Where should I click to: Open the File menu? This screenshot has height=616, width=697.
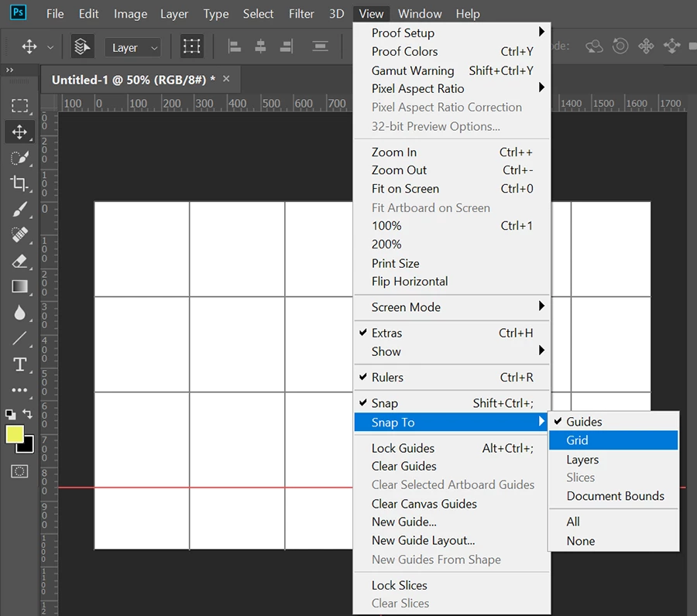tap(55, 14)
